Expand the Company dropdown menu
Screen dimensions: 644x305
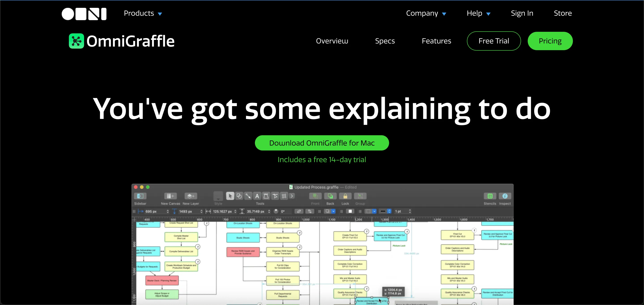tap(426, 13)
